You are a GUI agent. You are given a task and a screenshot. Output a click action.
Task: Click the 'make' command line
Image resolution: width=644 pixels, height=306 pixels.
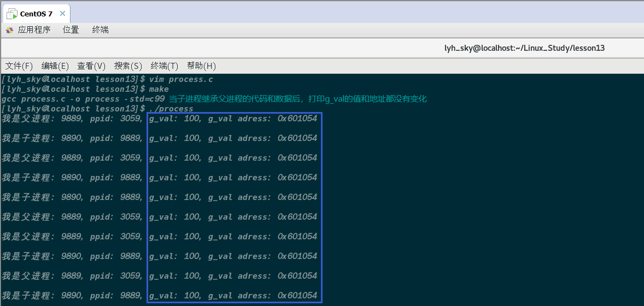[x=85, y=89]
